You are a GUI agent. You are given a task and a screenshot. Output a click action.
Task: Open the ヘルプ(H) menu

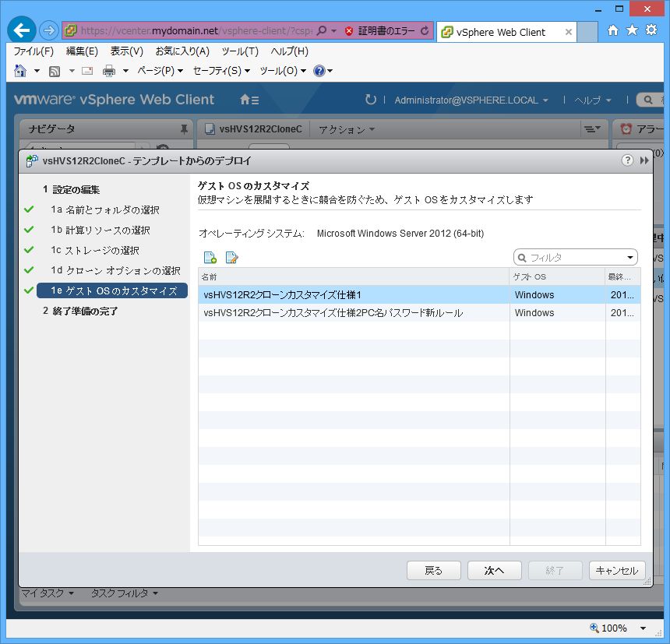click(x=290, y=51)
